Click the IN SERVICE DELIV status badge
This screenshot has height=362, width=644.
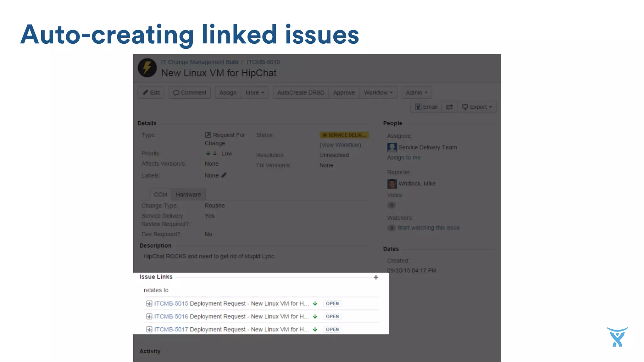coord(344,135)
